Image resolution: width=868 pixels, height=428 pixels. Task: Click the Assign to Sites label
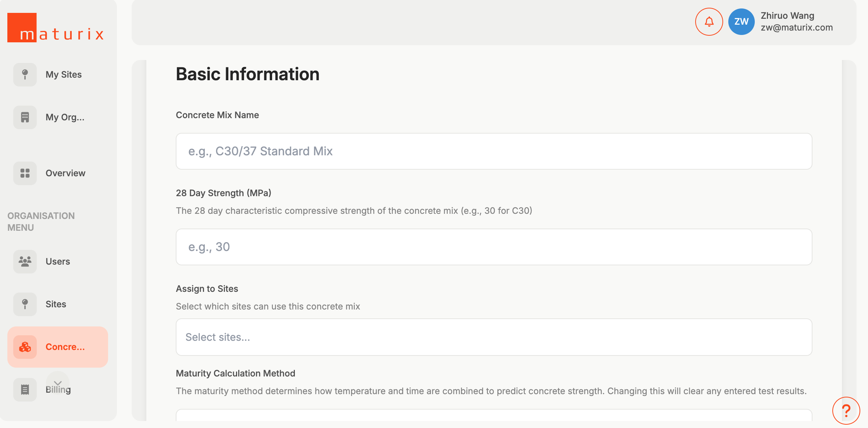coord(207,289)
